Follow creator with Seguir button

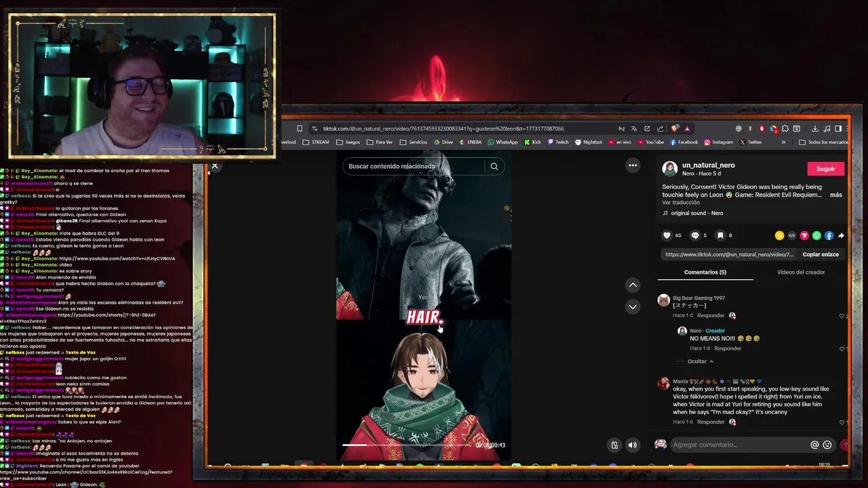click(x=825, y=169)
